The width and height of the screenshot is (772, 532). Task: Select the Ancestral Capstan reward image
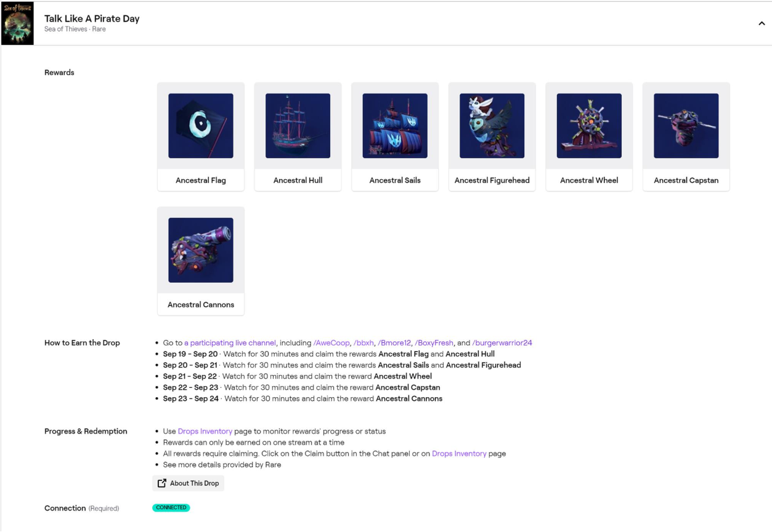(686, 126)
